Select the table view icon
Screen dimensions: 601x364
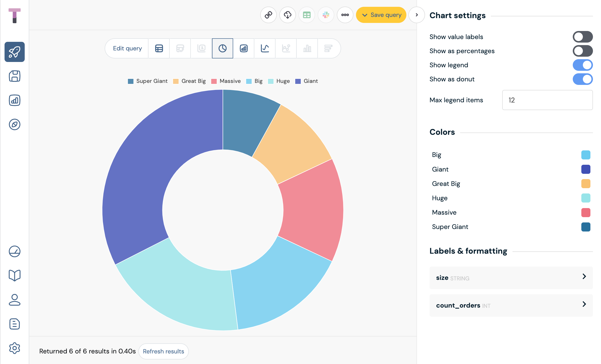point(159,48)
